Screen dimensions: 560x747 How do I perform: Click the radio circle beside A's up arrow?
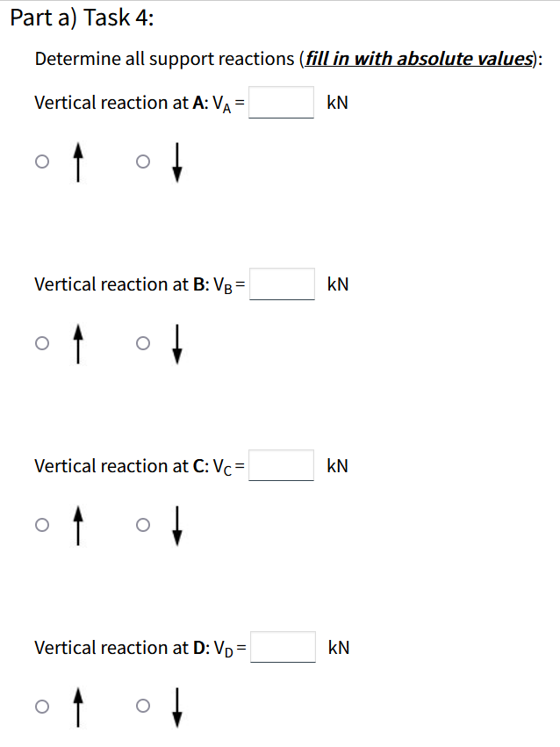tap(41, 162)
